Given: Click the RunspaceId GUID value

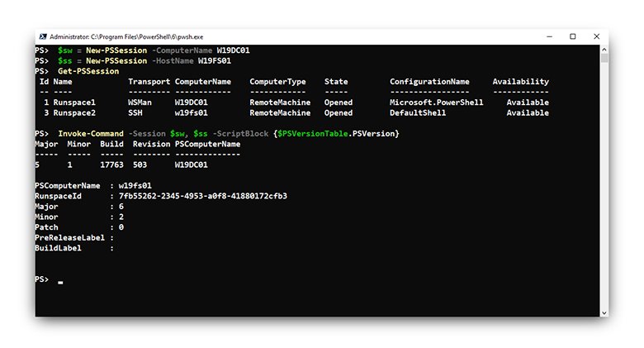Looking at the screenshot, I should click(x=203, y=196).
